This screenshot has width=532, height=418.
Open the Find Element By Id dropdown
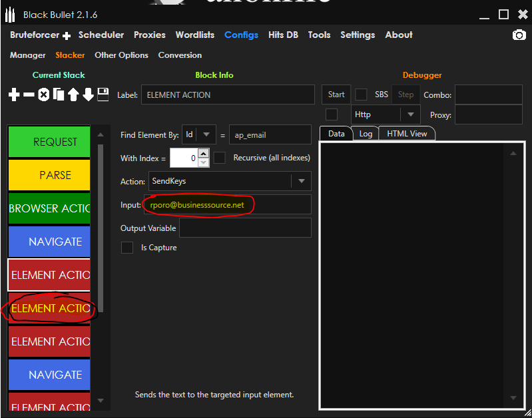coord(199,134)
